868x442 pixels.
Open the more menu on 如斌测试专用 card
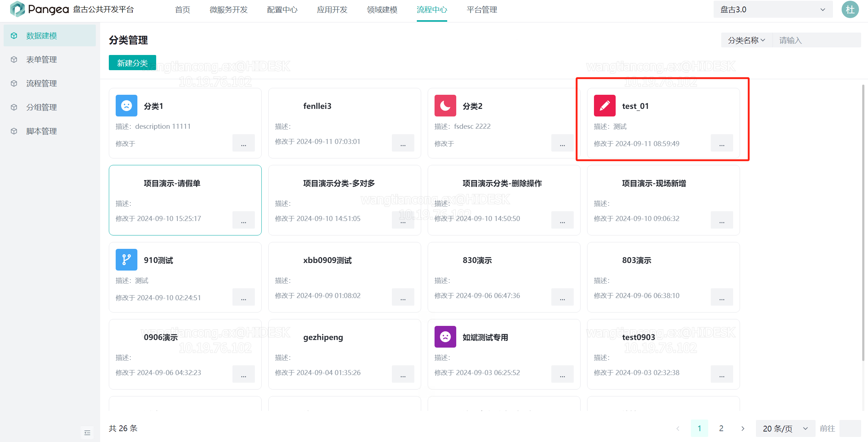pos(563,374)
